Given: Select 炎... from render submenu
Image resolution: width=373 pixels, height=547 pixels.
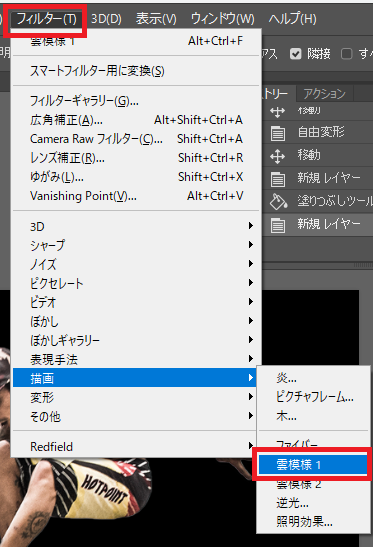Looking at the screenshot, I should point(313,378).
